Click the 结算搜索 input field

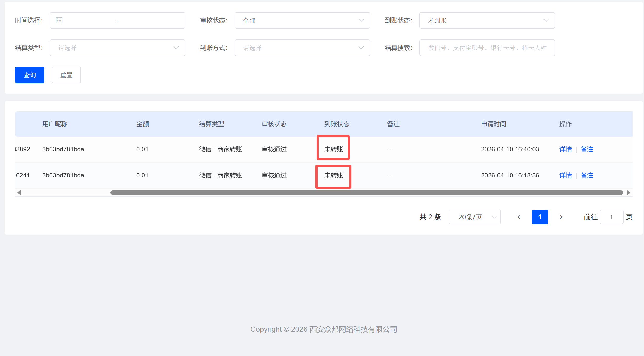(487, 48)
